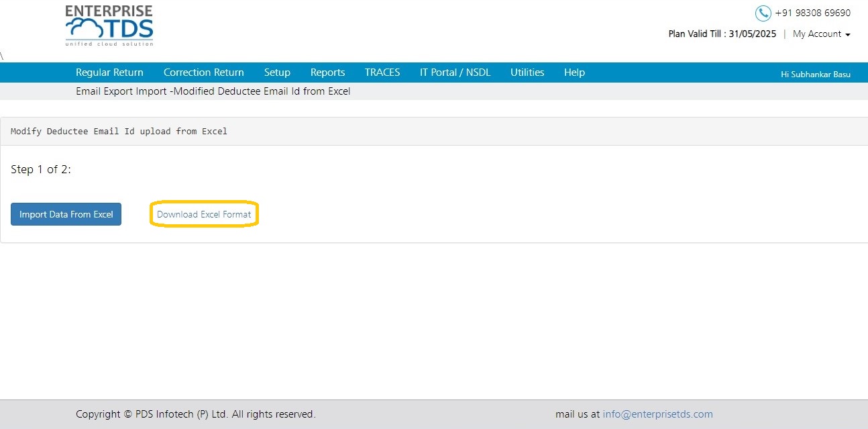
Task: Open the TRACES menu
Action: click(382, 73)
